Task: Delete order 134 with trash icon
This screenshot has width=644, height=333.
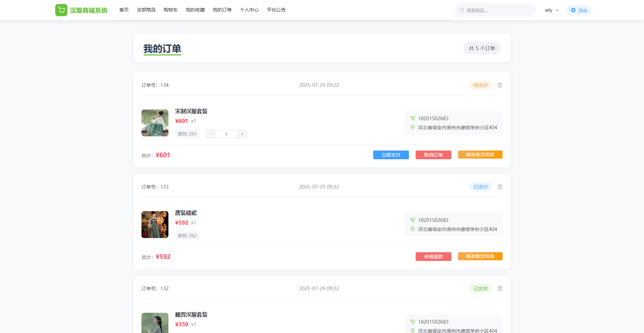Action: [x=500, y=85]
